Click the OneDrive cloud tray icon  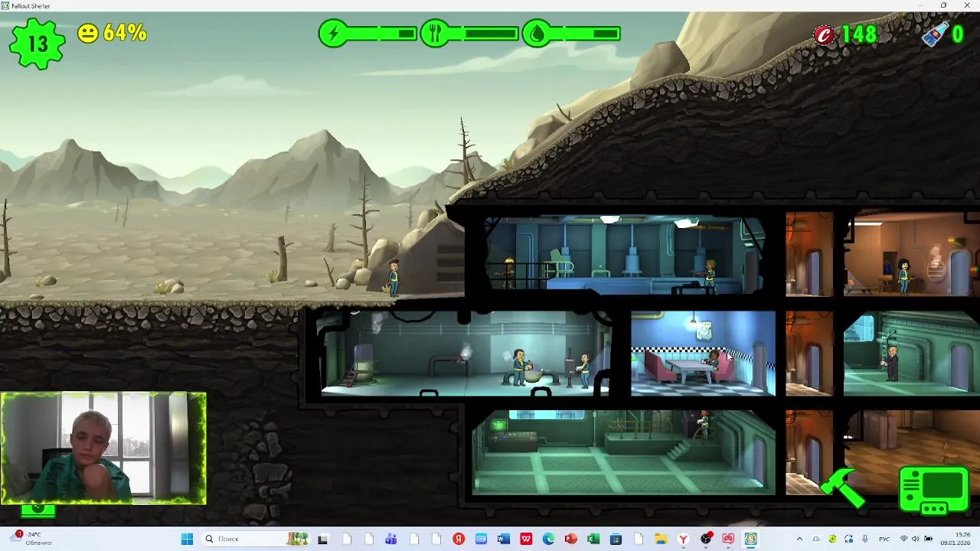tap(816, 539)
